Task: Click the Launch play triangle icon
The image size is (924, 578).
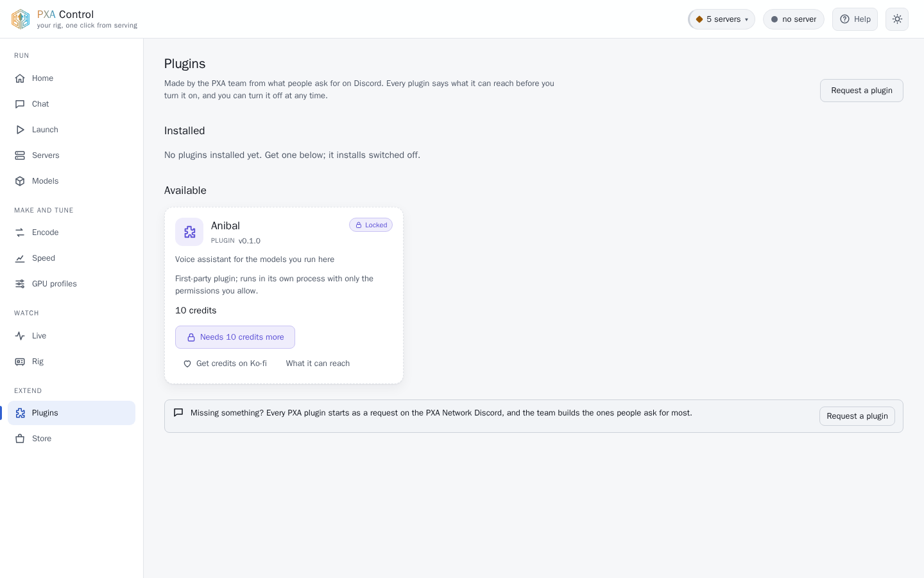Action: [20, 130]
